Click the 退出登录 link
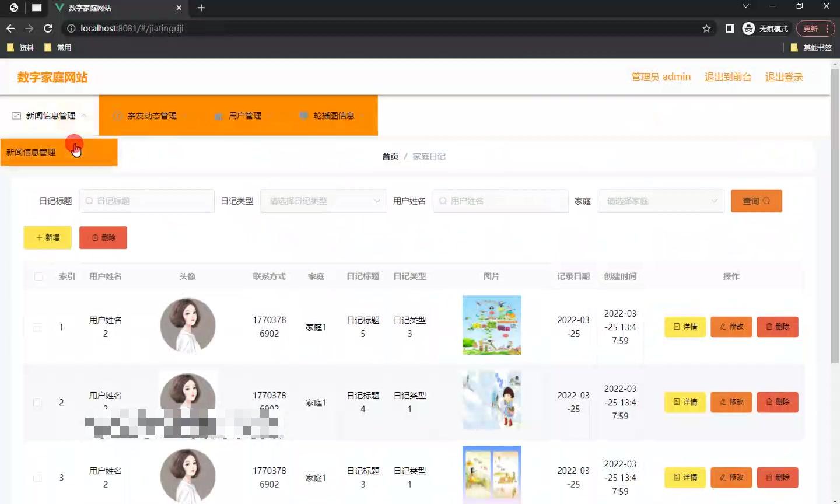 pos(783,76)
